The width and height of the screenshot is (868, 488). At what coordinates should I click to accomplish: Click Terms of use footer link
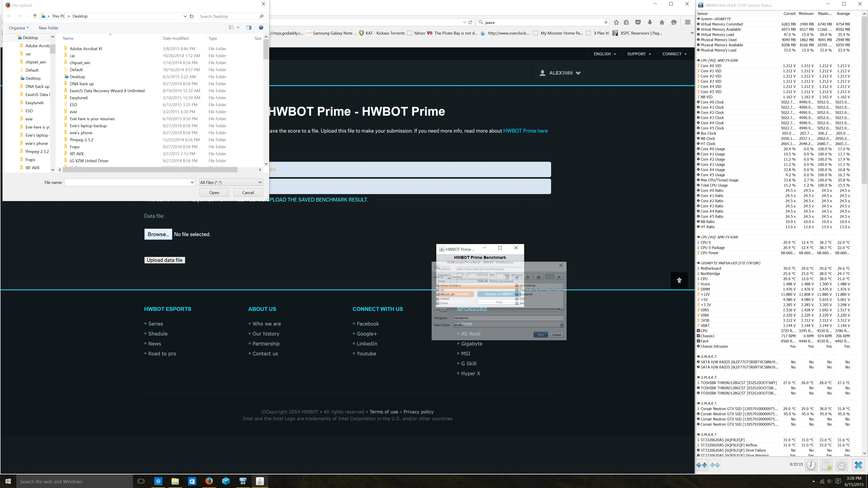[x=384, y=412]
